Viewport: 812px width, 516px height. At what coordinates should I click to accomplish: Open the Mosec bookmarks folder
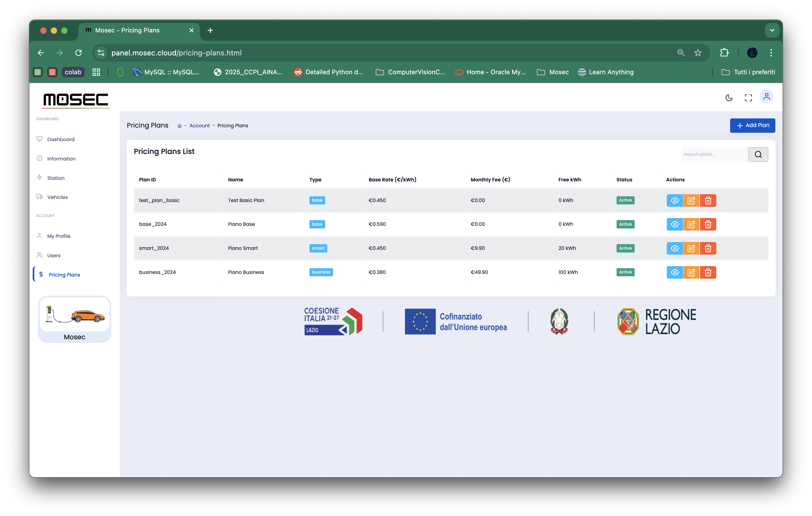click(x=553, y=72)
